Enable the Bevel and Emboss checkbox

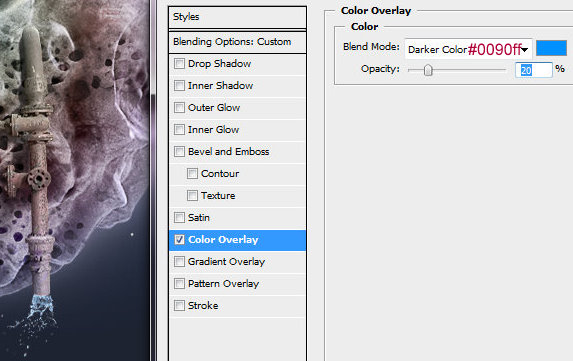pos(179,151)
